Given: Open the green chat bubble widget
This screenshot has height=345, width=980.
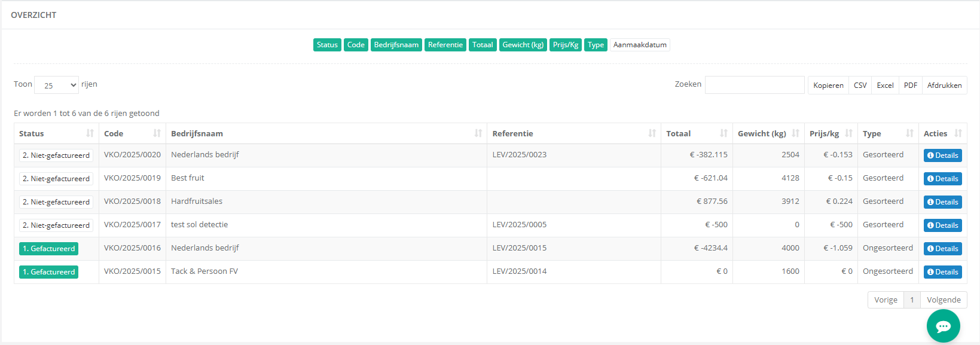Looking at the screenshot, I should coord(943,326).
